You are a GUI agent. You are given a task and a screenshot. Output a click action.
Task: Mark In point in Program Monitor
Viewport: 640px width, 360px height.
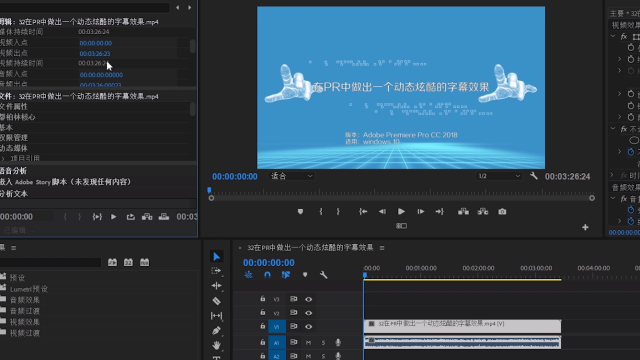click(321, 211)
